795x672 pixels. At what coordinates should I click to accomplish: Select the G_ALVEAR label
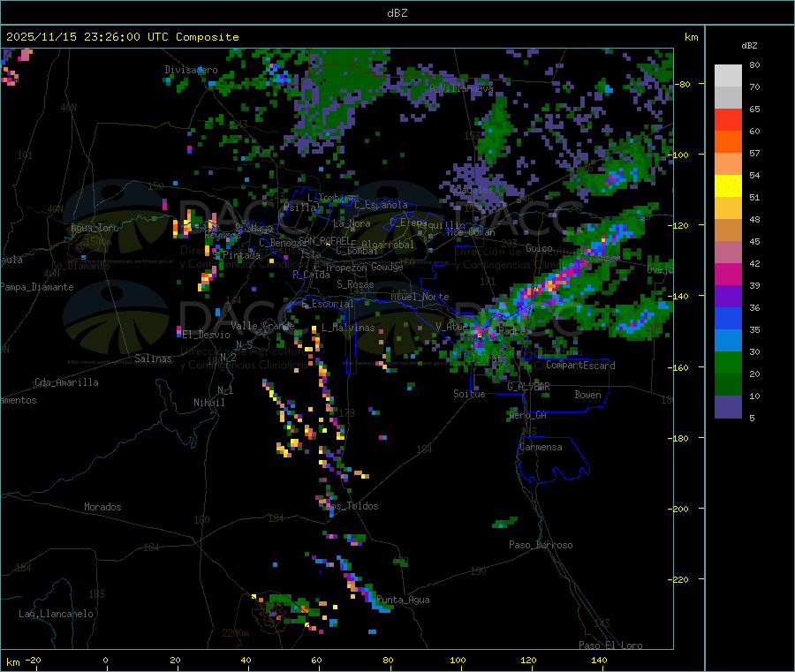click(x=529, y=387)
